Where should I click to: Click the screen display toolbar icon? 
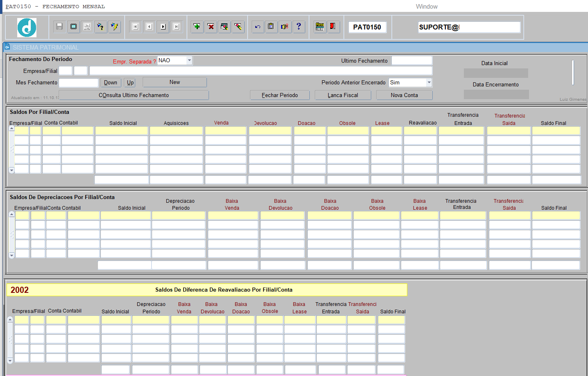73,27
